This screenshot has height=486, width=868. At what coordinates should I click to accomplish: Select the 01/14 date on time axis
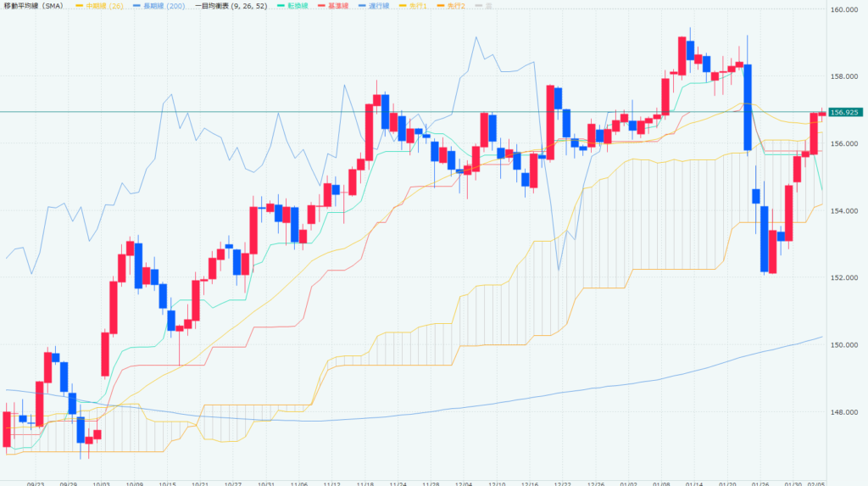[693, 481]
